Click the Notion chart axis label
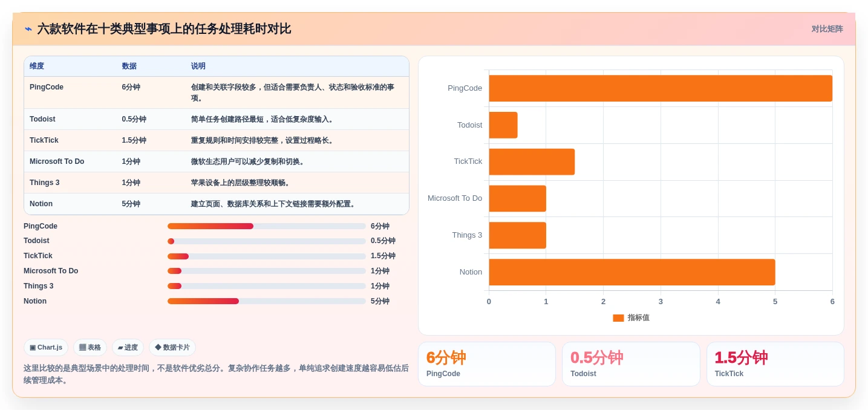The height and width of the screenshot is (410, 868). click(x=471, y=272)
